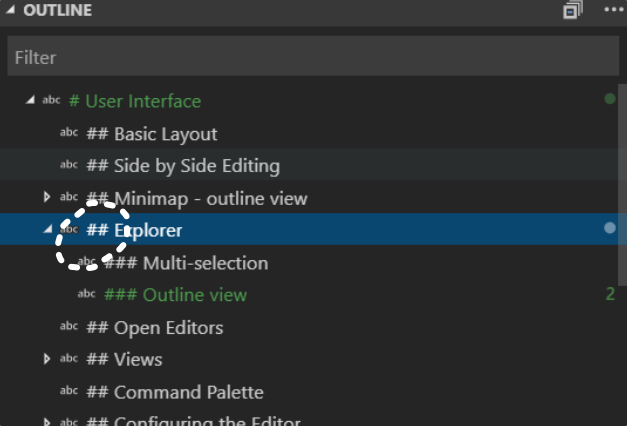Viewport: 627px width, 426px height.
Task: Collapse the OUTLINE section header triangle
Action: [11, 9]
